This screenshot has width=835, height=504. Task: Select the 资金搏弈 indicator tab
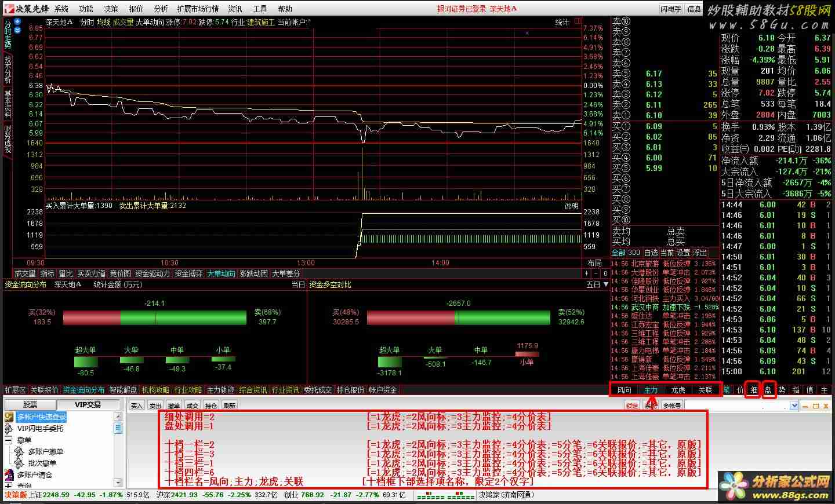(189, 273)
